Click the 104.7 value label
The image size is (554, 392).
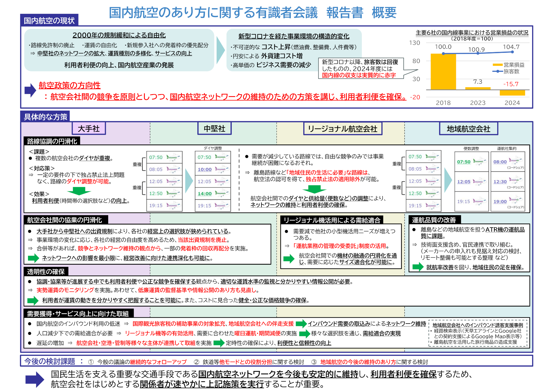point(511,47)
